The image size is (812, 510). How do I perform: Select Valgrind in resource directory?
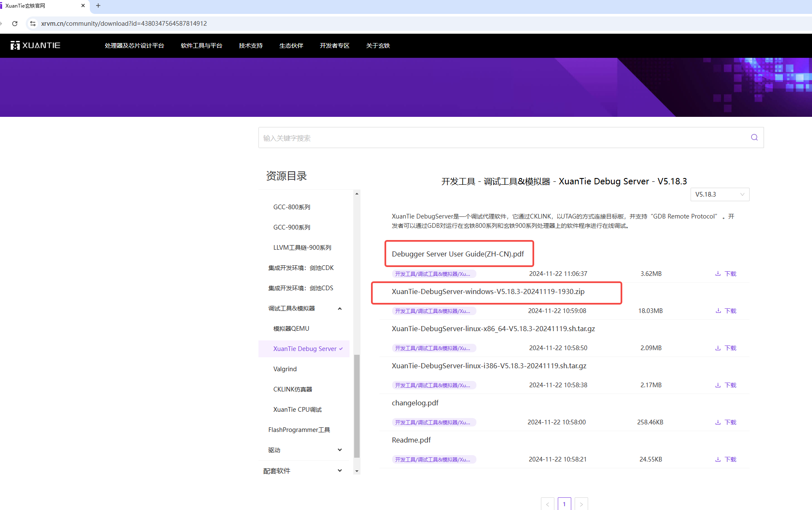tap(285, 369)
